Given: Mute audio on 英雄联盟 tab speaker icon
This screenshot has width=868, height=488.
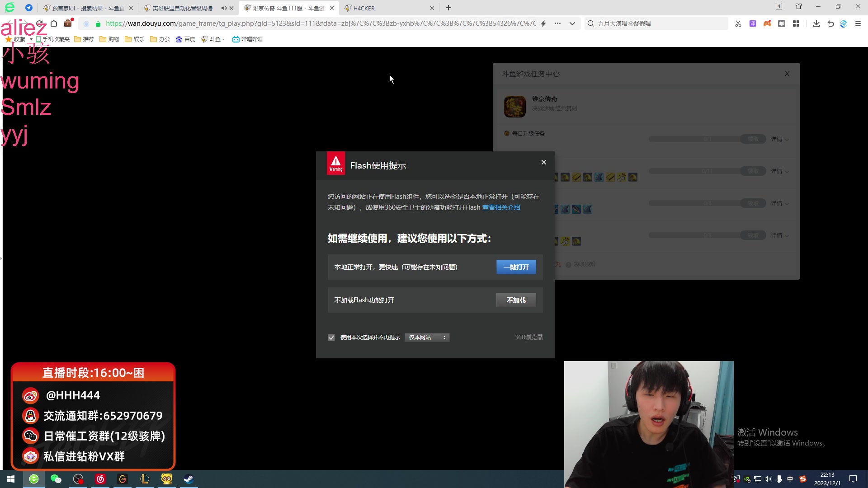Looking at the screenshot, I should (224, 8).
